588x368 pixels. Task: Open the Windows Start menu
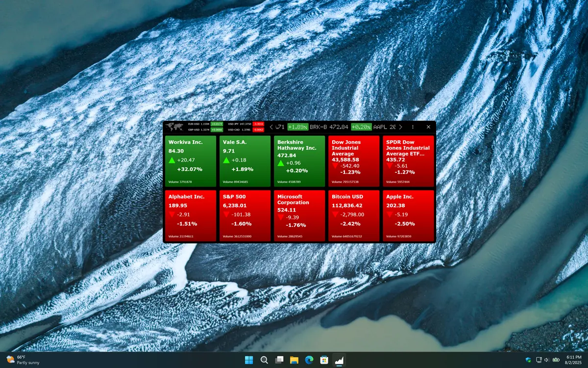[x=249, y=360]
